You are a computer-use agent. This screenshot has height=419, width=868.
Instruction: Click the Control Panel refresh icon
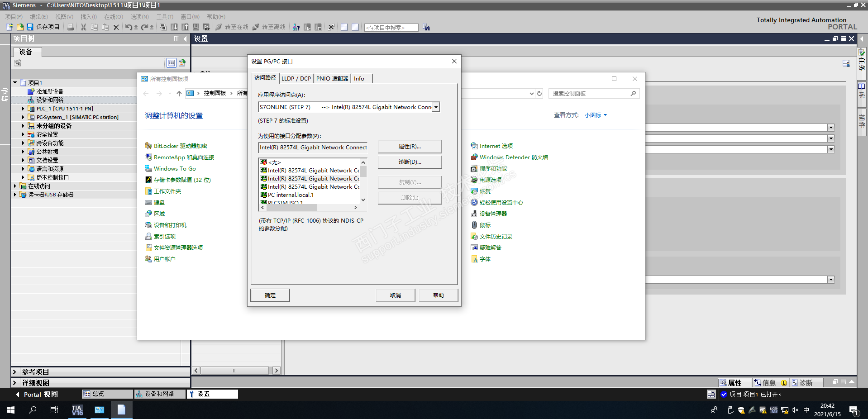point(539,94)
